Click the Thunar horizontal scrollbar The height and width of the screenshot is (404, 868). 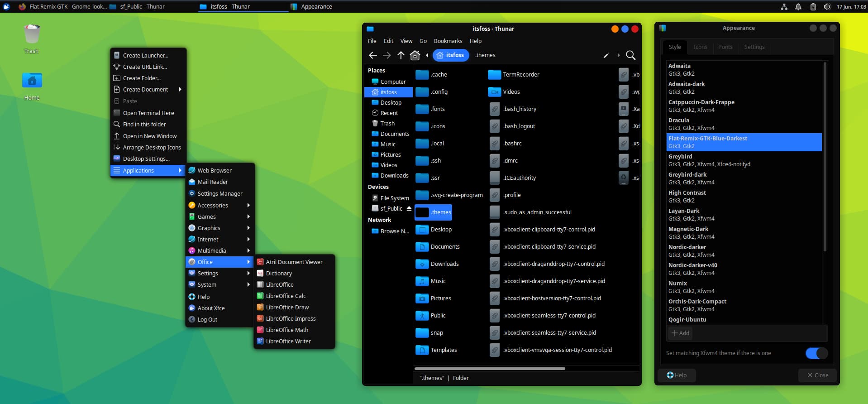pyautogui.click(x=490, y=369)
